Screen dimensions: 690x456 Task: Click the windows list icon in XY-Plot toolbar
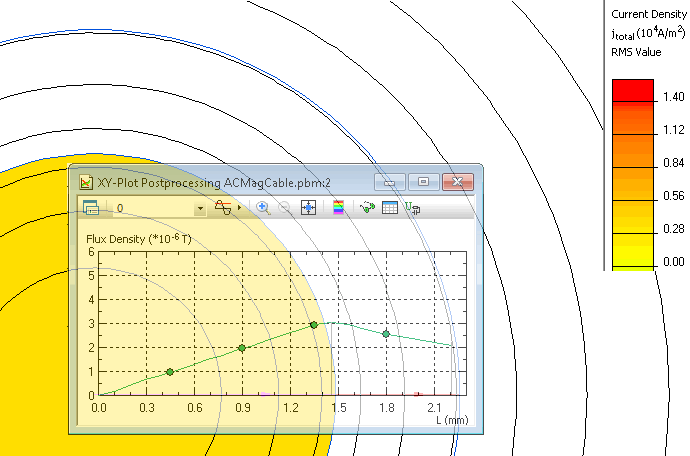91,208
